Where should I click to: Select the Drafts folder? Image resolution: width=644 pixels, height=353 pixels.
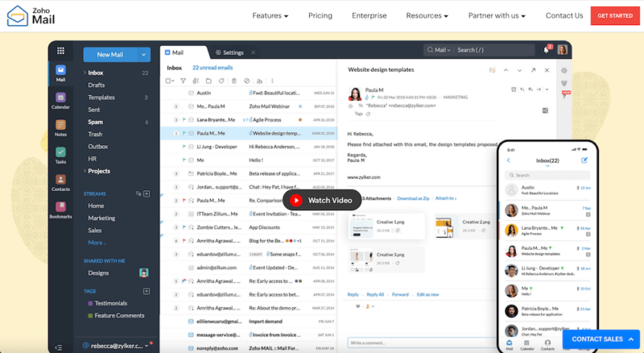(x=96, y=85)
